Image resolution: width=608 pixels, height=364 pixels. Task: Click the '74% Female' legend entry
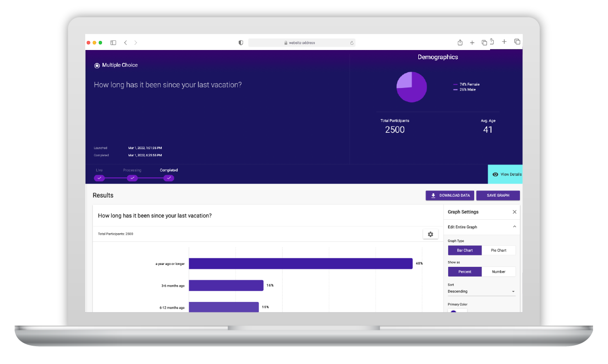click(466, 85)
